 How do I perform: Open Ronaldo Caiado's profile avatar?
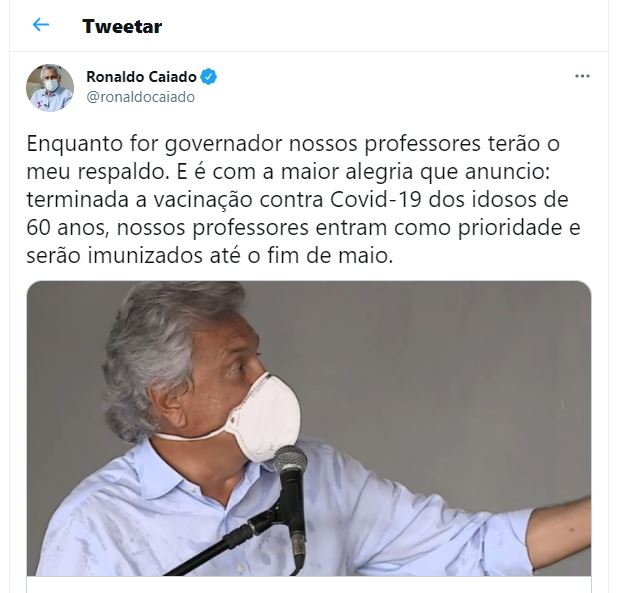pyautogui.click(x=50, y=88)
